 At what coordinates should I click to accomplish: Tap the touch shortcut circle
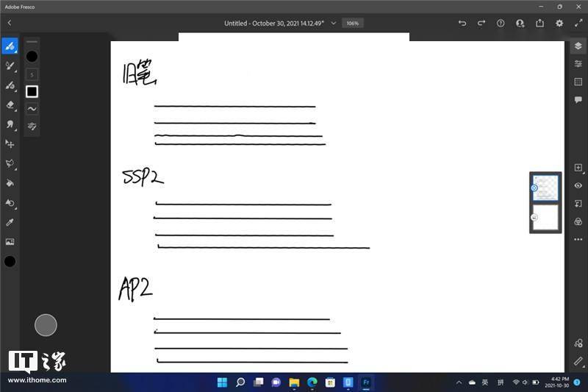(x=46, y=325)
